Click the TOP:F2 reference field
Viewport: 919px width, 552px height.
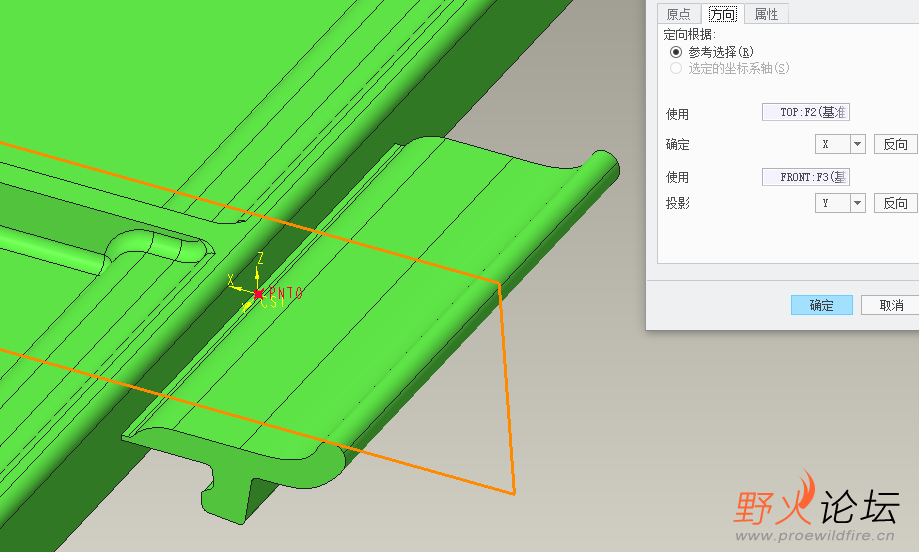tap(806, 112)
